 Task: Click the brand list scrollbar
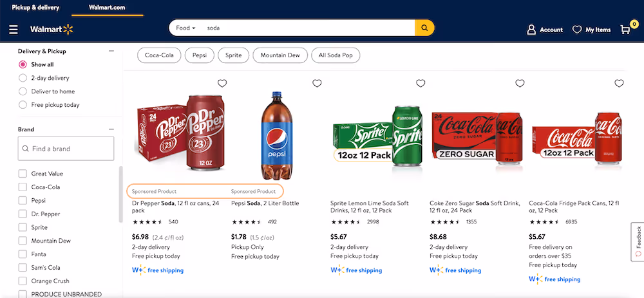coord(120,194)
